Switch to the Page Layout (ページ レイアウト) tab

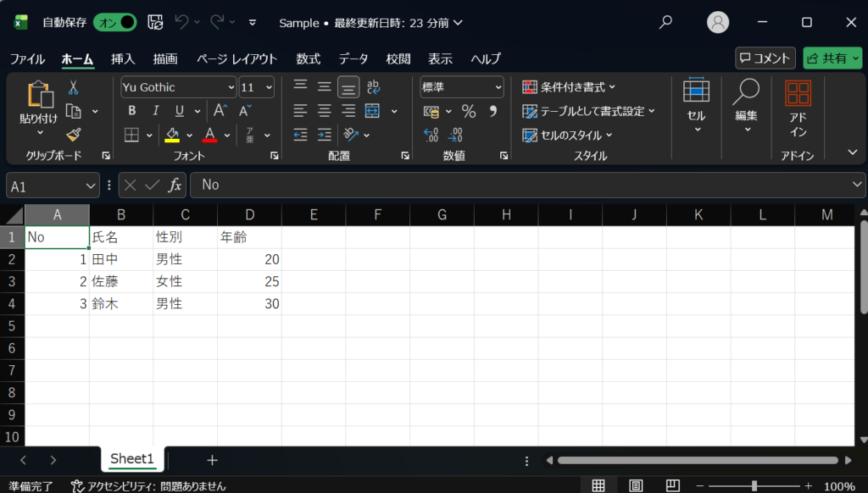tap(237, 58)
